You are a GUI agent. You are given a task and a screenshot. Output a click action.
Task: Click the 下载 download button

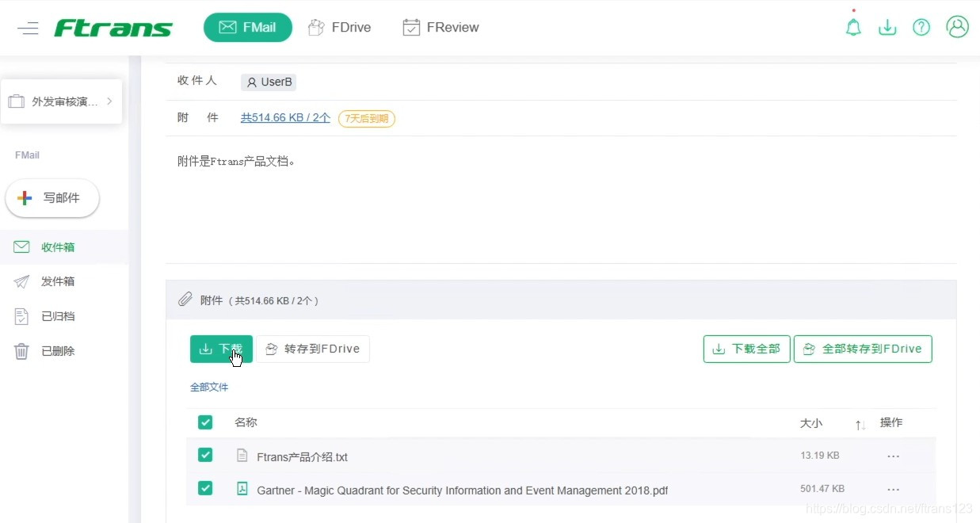pyautogui.click(x=221, y=349)
